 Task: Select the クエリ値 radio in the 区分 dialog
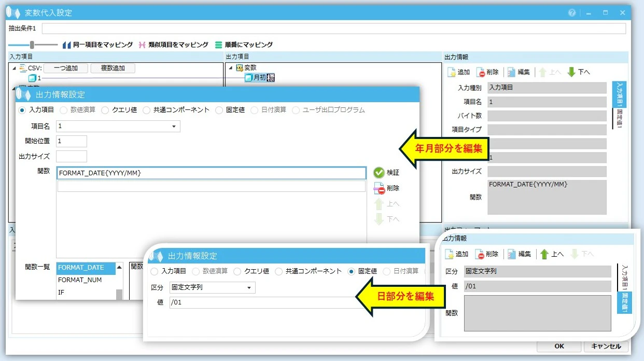click(x=237, y=271)
